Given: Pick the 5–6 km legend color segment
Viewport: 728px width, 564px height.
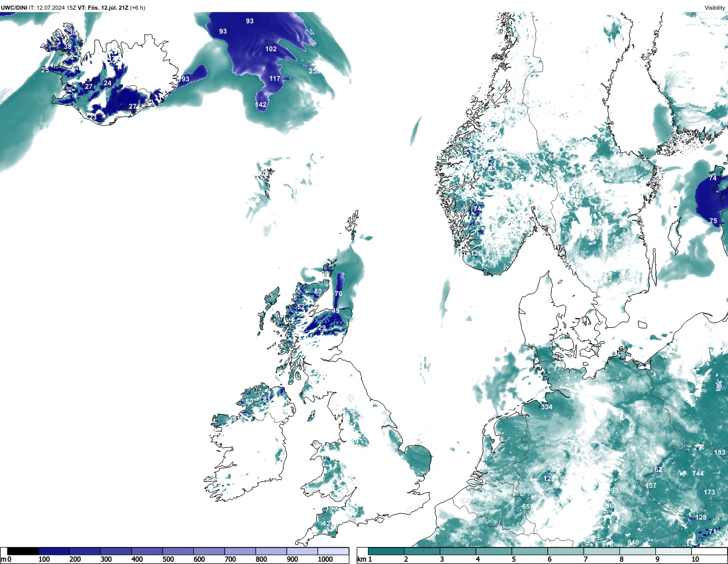Looking at the screenshot, I should (531, 551).
